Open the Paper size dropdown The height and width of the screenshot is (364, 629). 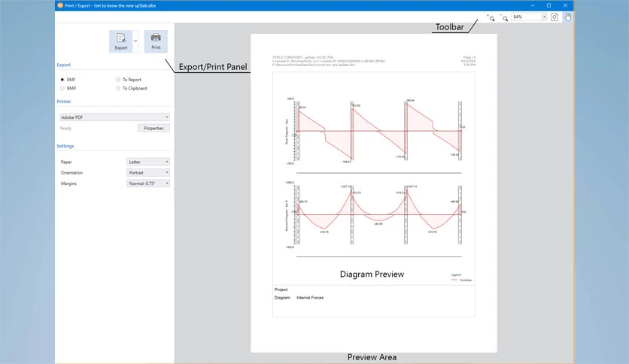(148, 162)
